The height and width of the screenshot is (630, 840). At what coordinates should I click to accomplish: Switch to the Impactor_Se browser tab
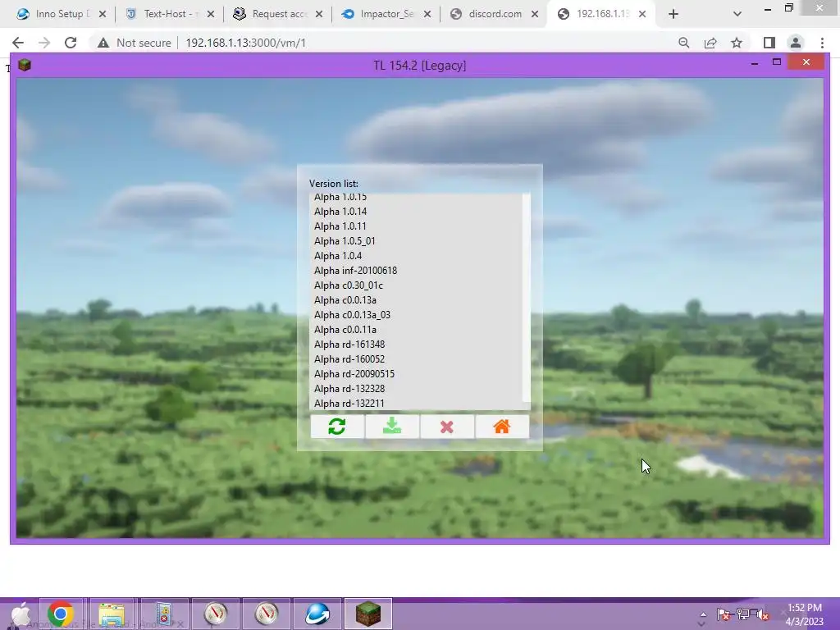(x=386, y=14)
